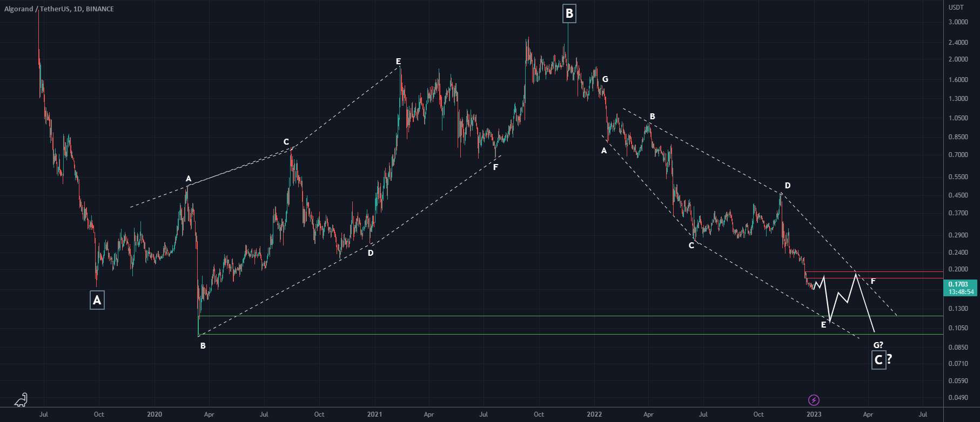Click the 0.0490 price axis label
980x422 pixels.
point(958,398)
